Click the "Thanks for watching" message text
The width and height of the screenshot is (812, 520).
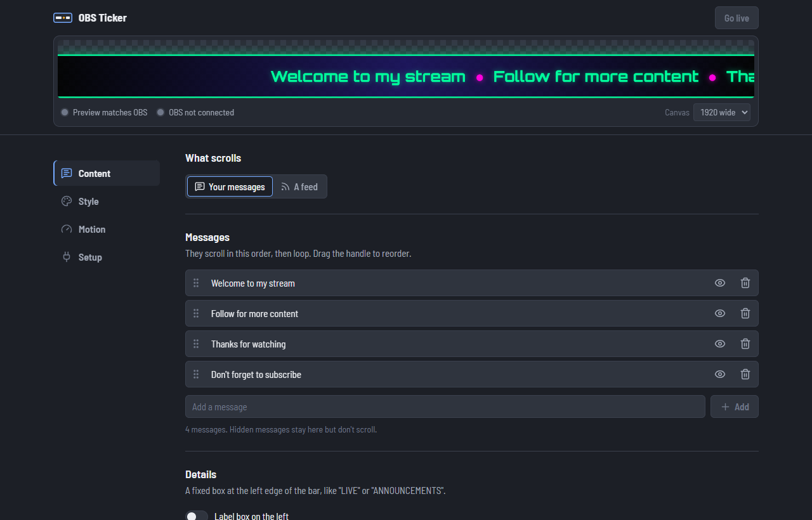[249, 344]
